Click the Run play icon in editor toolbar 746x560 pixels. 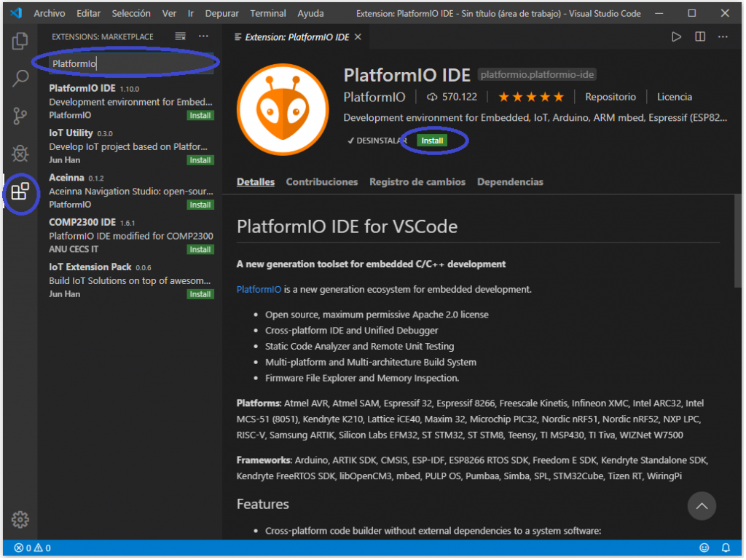click(x=677, y=36)
